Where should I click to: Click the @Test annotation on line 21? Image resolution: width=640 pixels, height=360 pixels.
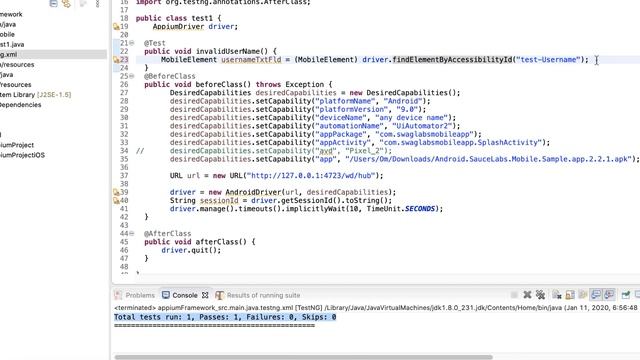(x=155, y=43)
